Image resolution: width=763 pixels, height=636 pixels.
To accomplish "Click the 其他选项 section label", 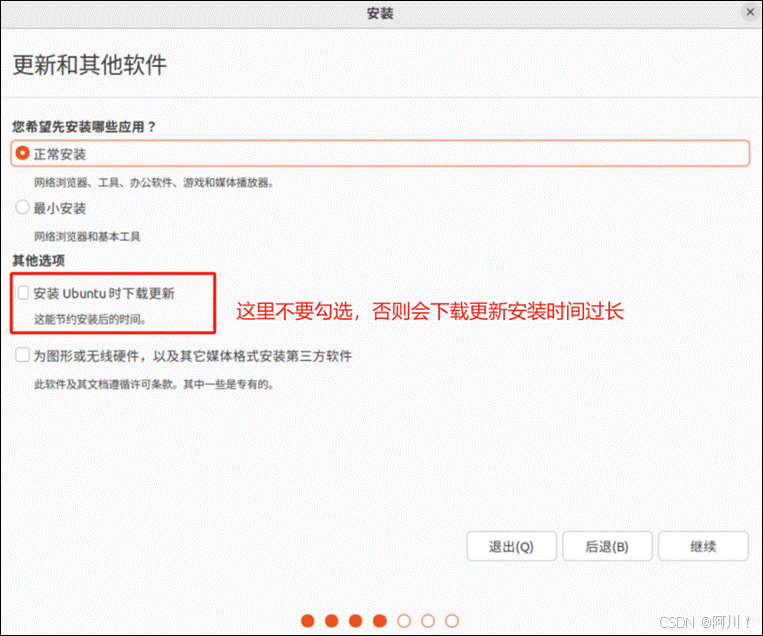I will point(38,260).
